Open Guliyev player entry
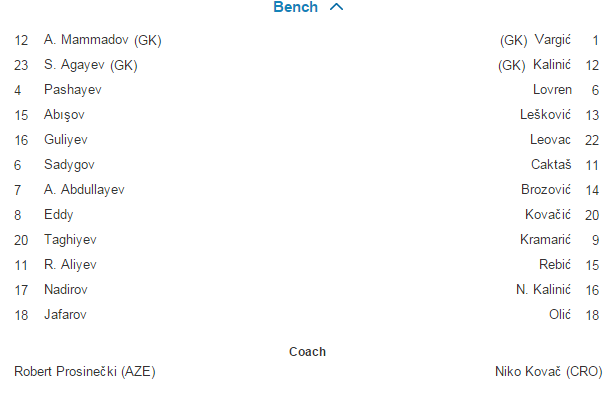615x406 pixels. 65,140
